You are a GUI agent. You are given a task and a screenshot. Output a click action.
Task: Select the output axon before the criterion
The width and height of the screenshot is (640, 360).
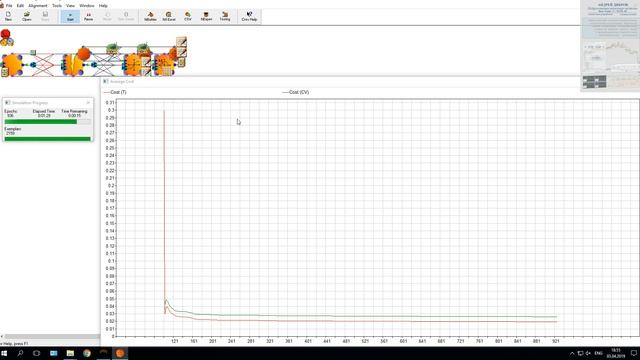pyautogui.click(x=133, y=64)
